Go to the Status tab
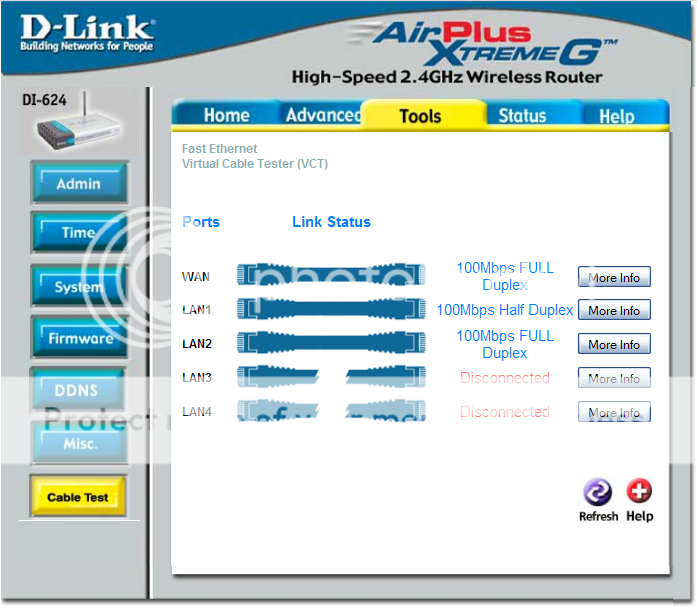Screen dimensions: 697x606 coord(522,115)
